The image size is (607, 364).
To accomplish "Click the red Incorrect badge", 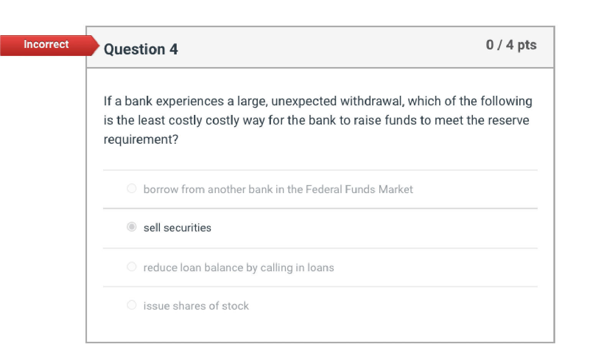I will coord(46,44).
